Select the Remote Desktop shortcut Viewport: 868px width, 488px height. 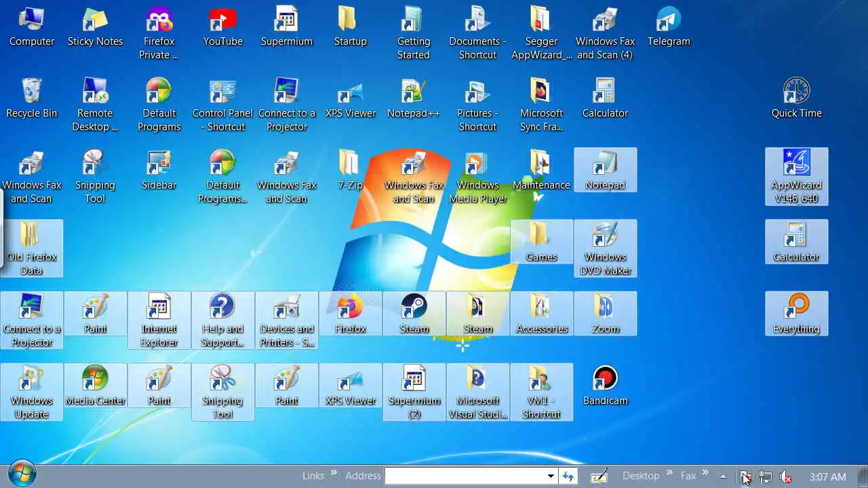95,106
